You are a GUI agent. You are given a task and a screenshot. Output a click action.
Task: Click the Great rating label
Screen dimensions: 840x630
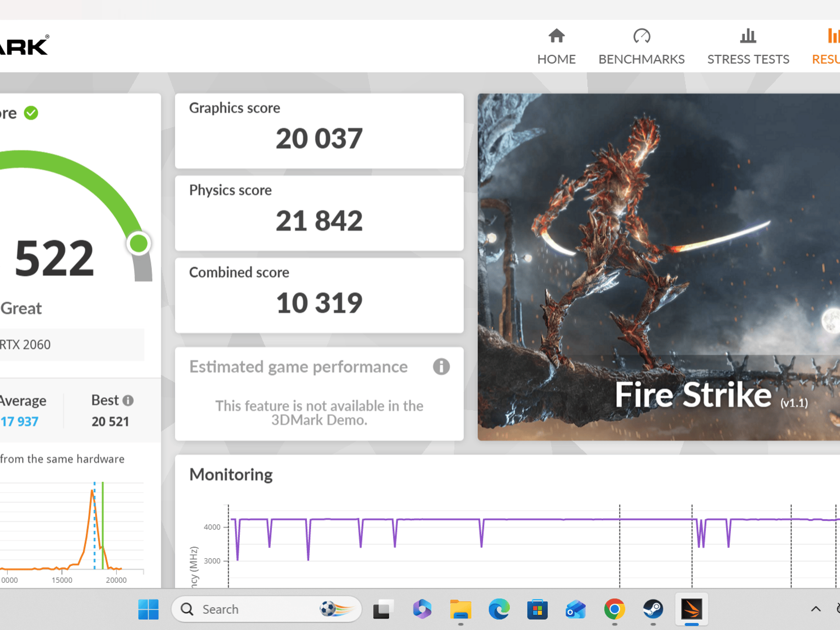pyautogui.click(x=21, y=308)
